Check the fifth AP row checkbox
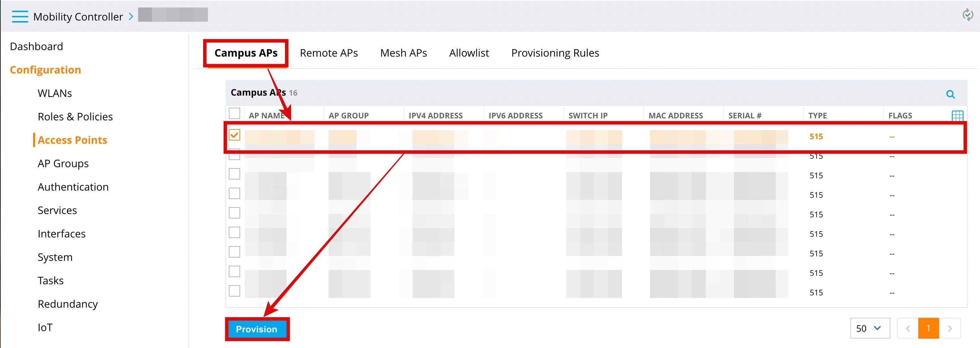 [x=234, y=213]
